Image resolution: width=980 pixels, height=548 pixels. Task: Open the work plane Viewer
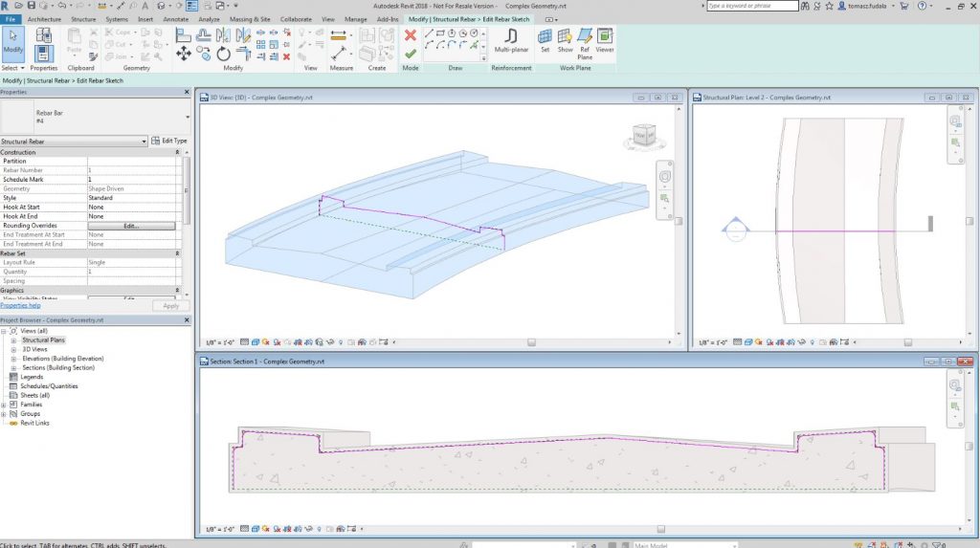point(605,38)
